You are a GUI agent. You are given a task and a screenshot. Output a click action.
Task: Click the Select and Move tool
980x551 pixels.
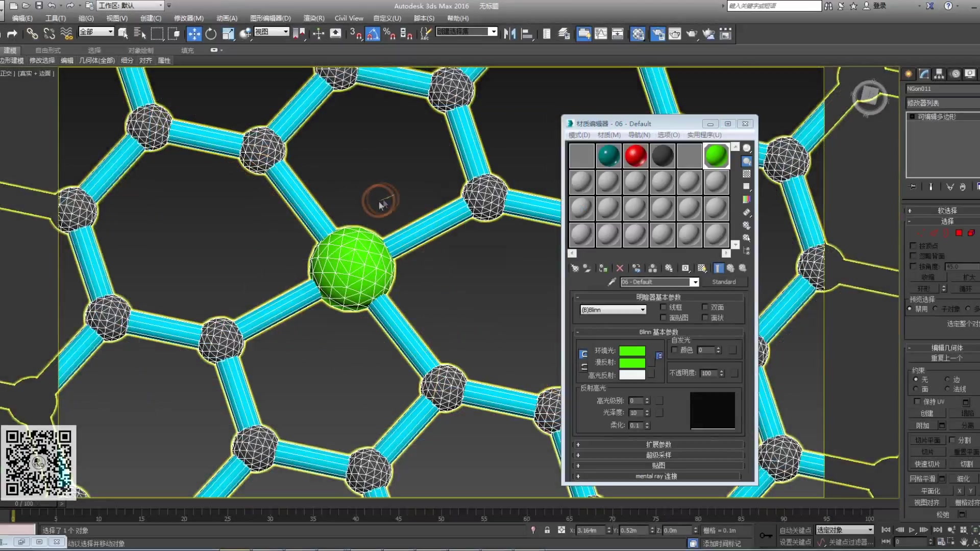pyautogui.click(x=194, y=34)
